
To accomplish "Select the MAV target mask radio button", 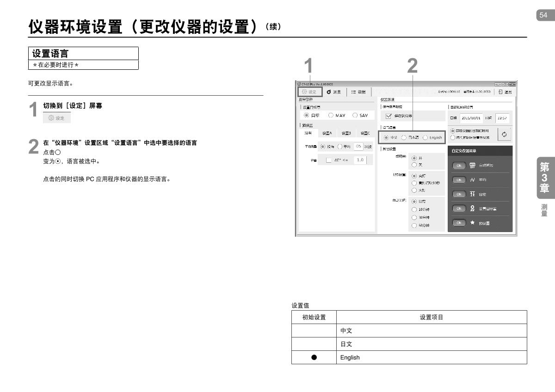I will [330, 116].
